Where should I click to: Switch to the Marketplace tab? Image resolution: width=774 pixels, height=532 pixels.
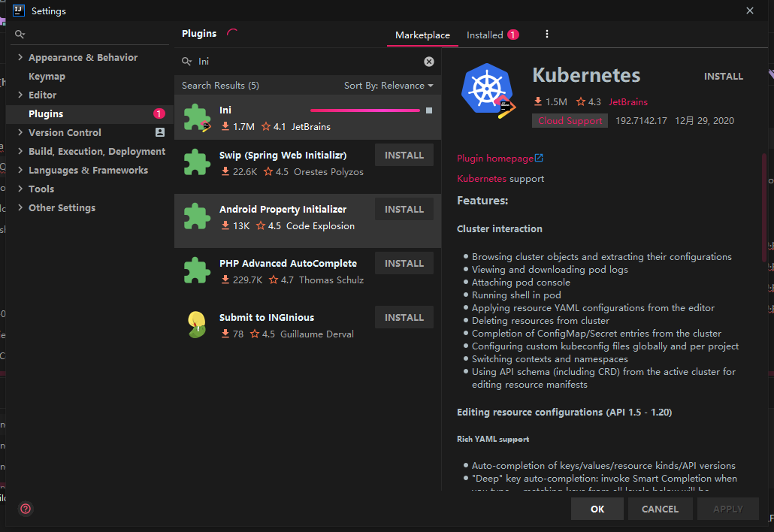click(x=422, y=35)
